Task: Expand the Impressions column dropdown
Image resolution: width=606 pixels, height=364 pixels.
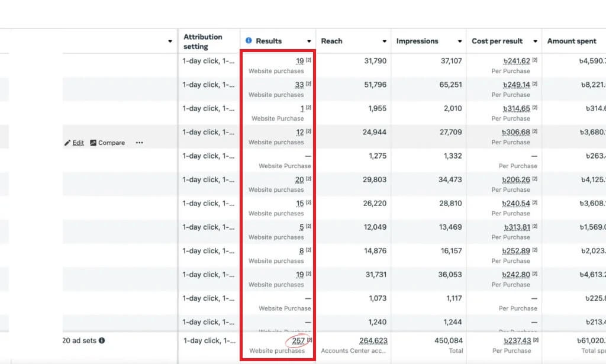Action: point(460,41)
